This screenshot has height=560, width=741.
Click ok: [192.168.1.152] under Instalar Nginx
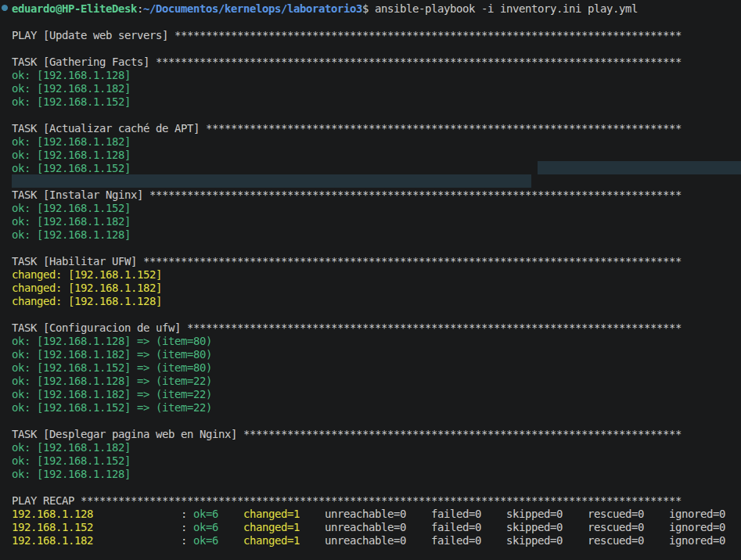click(71, 209)
